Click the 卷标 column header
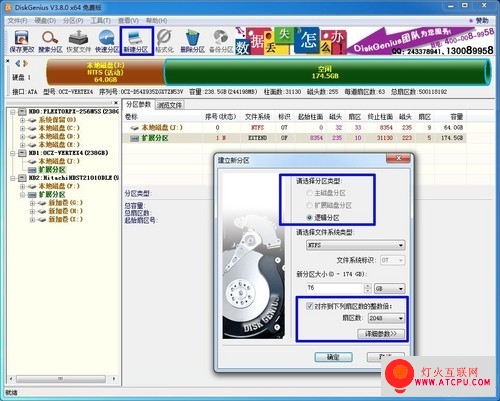Viewport: 500px width, 401px height. [131, 117]
